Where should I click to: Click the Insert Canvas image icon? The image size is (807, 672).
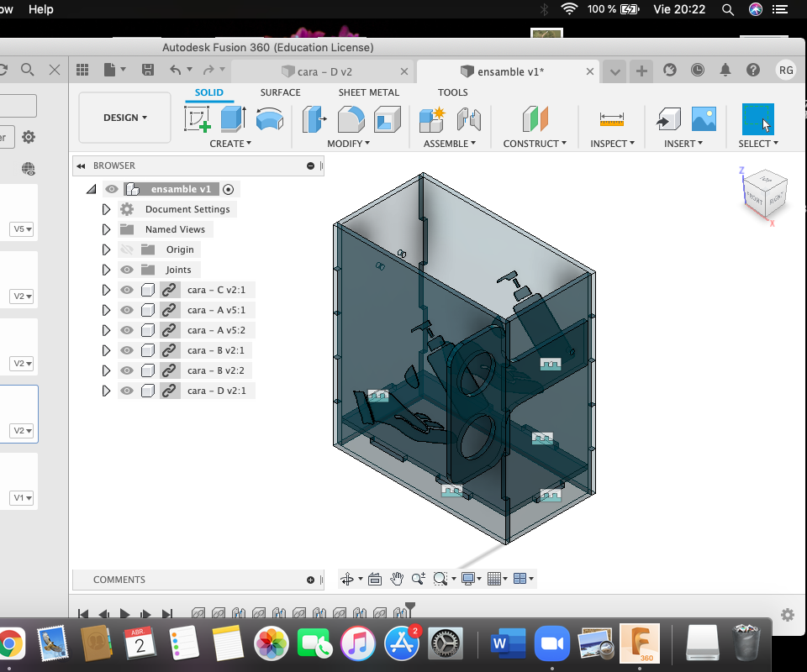pyautogui.click(x=704, y=118)
